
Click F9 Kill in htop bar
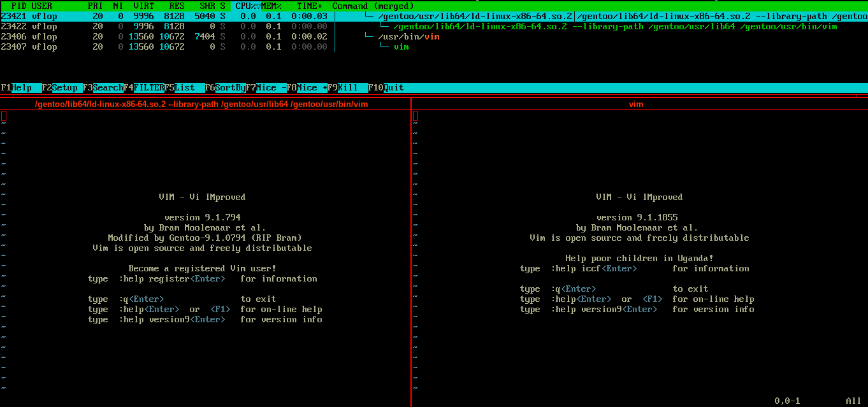347,88
